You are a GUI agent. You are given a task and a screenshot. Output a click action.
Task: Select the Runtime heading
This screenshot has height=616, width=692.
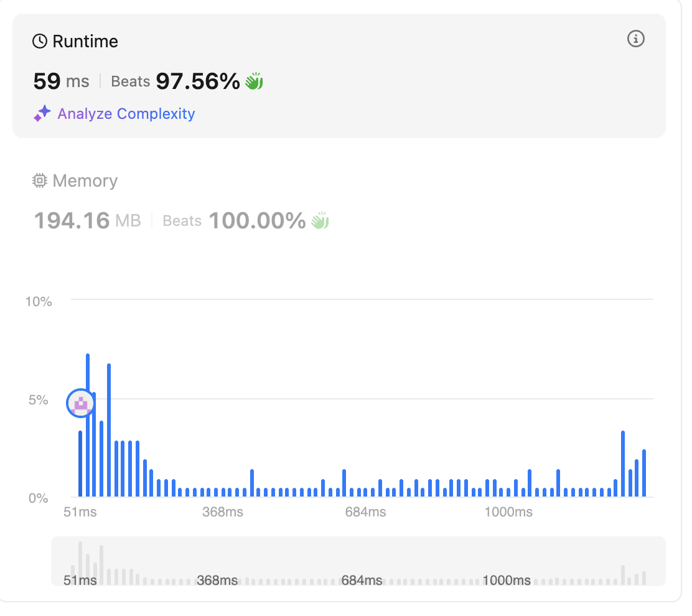click(85, 42)
